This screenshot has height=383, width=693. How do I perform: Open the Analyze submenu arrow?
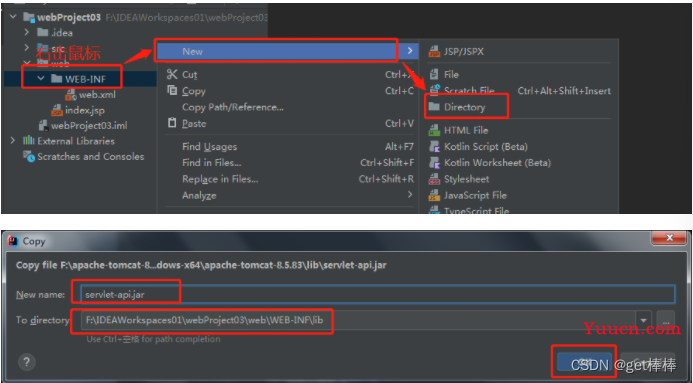click(410, 194)
